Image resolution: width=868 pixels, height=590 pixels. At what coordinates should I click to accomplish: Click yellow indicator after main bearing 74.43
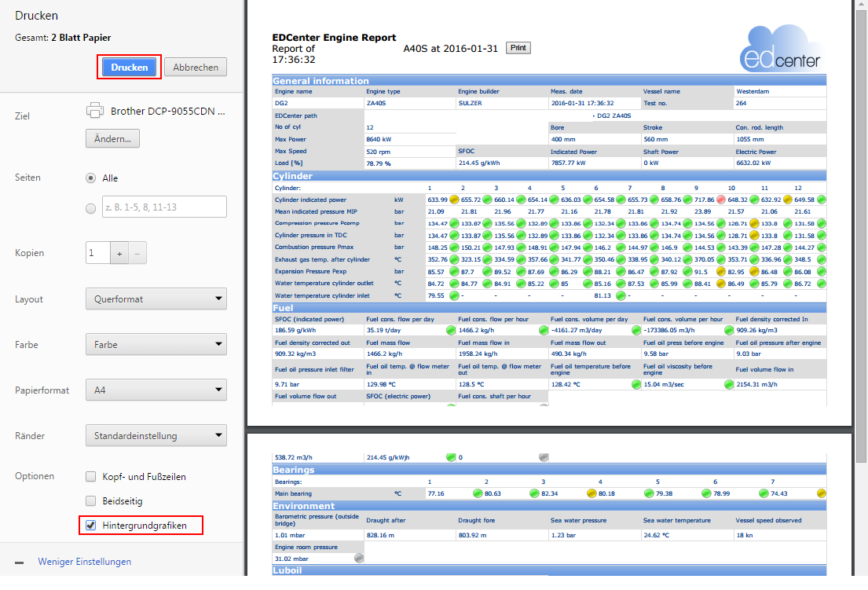821,493
